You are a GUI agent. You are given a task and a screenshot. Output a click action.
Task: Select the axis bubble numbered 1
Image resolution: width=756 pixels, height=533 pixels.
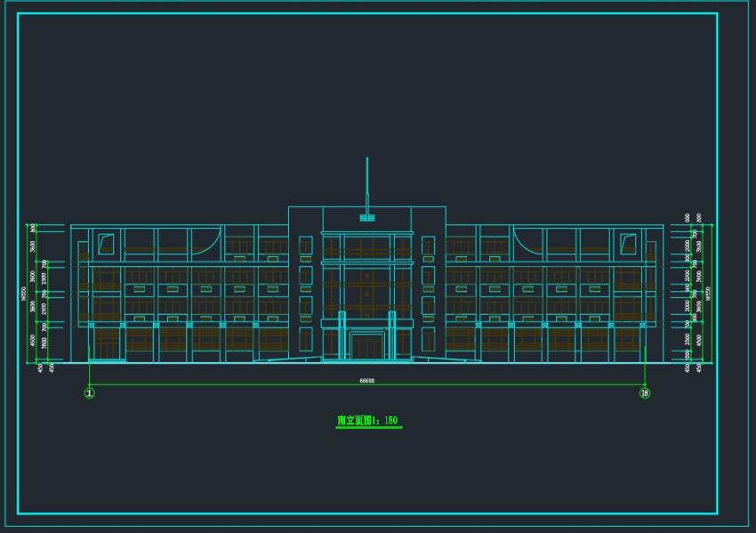click(90, 393)
